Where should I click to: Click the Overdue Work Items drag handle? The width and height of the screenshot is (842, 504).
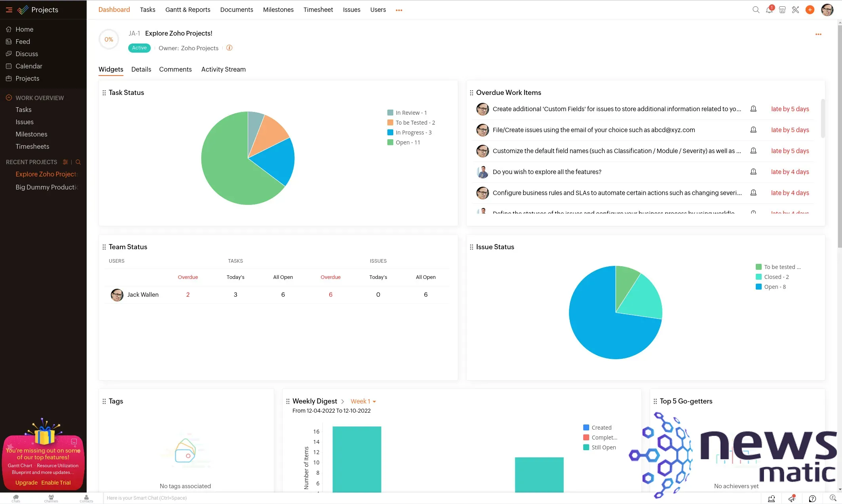point(471,93)
